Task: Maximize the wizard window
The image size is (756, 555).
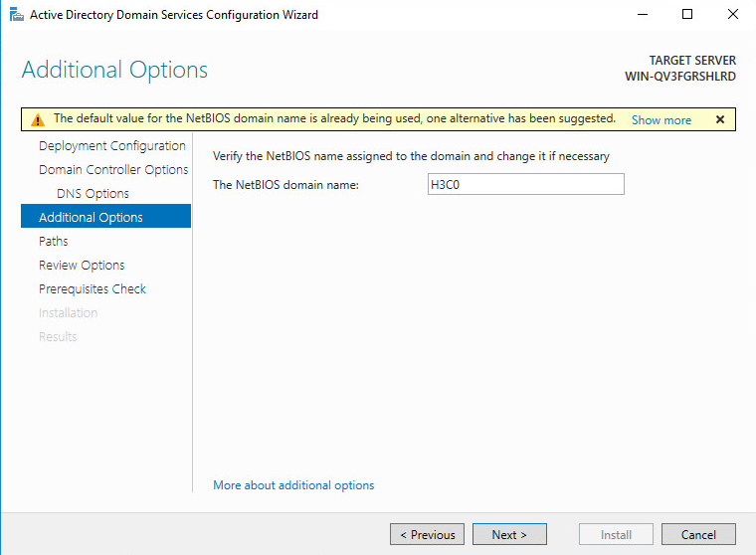Action: [x=687, y=15]
